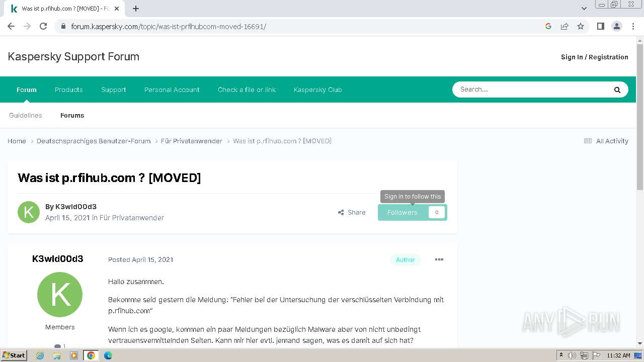Open the Support menu item

(114, 89)
